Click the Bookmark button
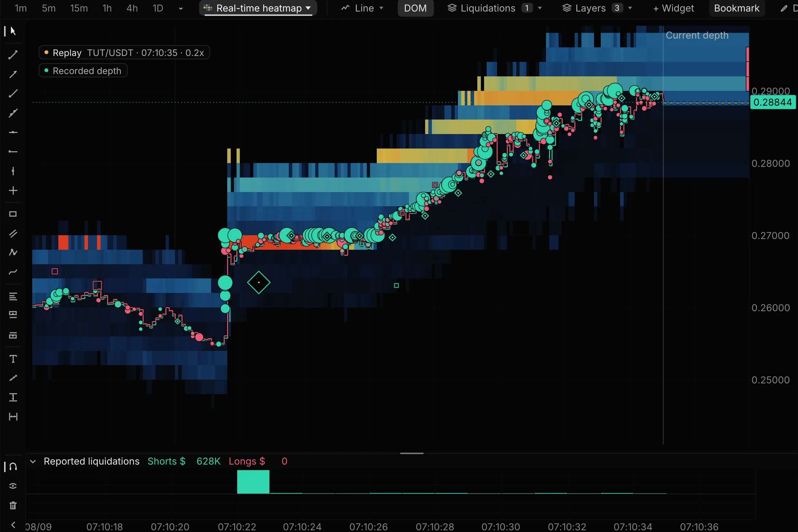 coord(736,8)
